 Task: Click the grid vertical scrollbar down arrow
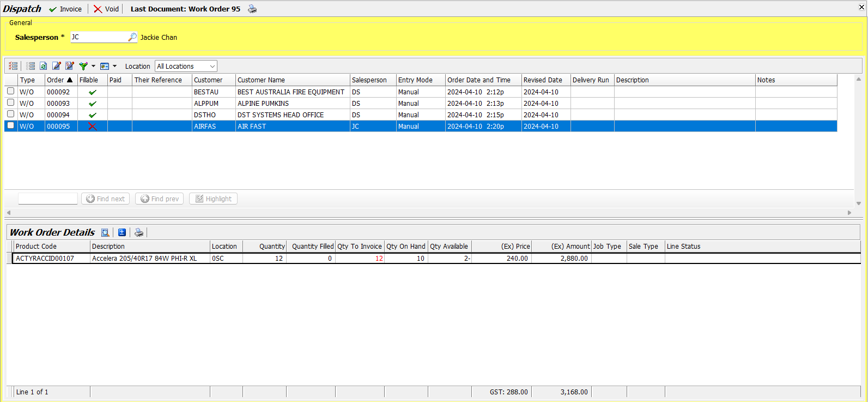point(859,203)
